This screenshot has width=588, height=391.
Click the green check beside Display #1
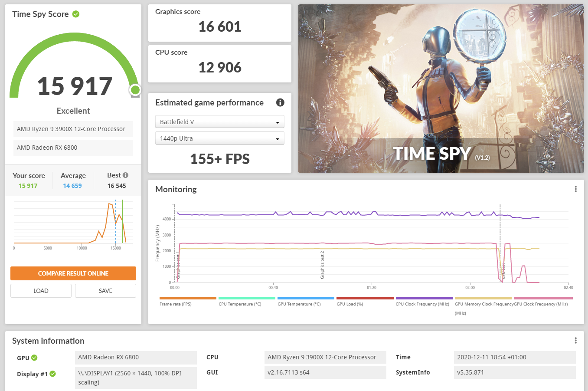[x=52, y=374]
